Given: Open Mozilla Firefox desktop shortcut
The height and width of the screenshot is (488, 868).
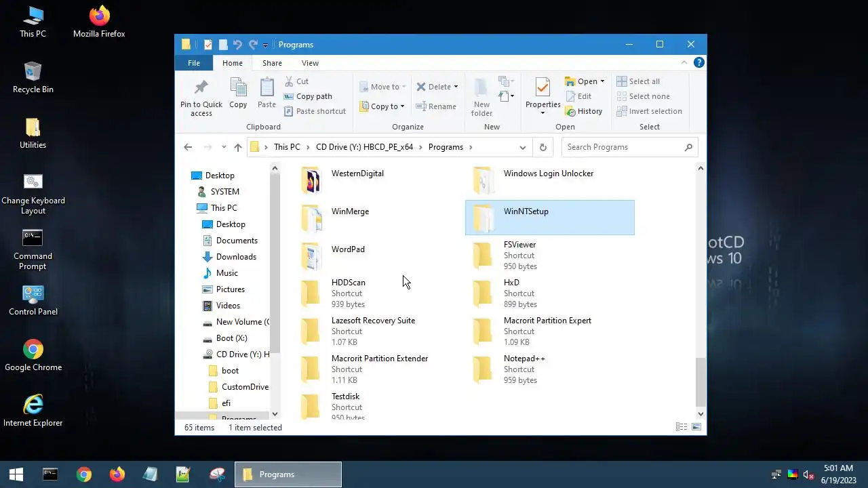Looking at the screenshot, I should pos(99,22).
